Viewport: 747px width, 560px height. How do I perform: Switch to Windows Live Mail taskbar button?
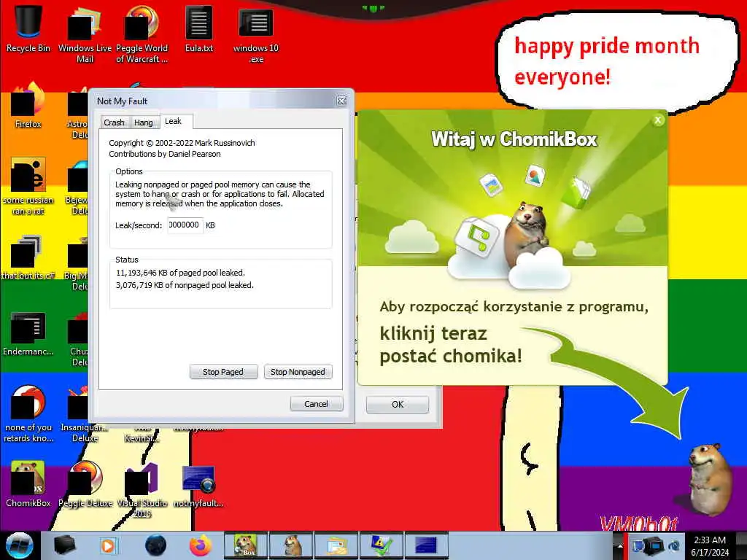point(337,545)
